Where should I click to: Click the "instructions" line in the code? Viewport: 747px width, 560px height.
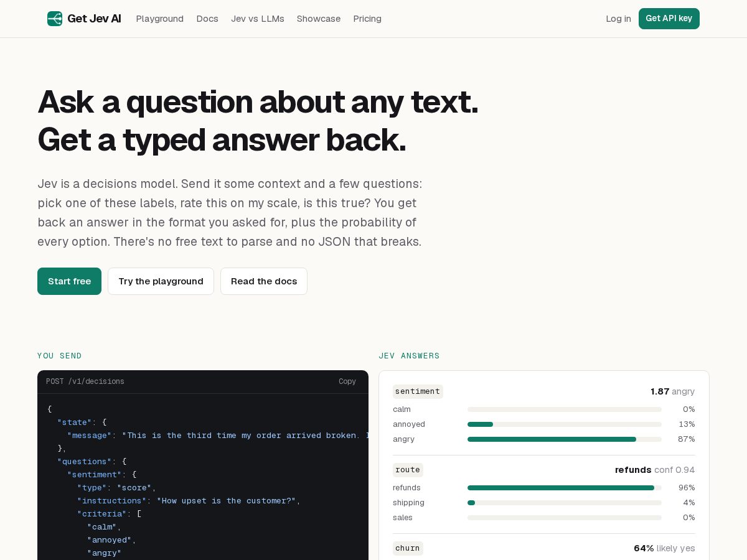189,501
